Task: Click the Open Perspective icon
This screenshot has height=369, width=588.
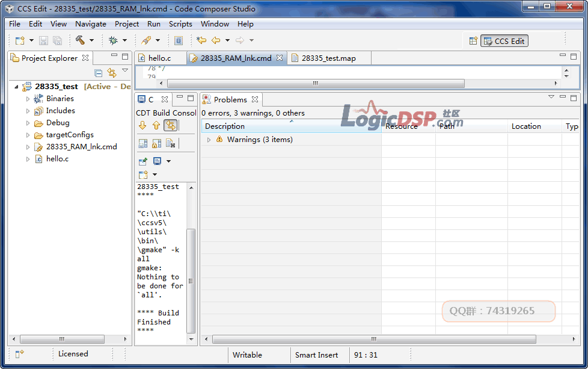Action: [x=473, y=40]
